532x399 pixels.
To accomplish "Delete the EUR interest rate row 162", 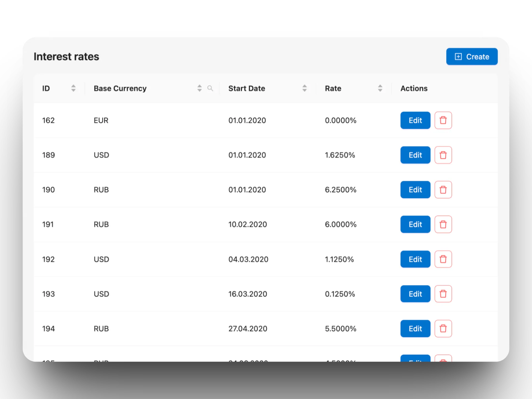I will click(x=443, y=120).
